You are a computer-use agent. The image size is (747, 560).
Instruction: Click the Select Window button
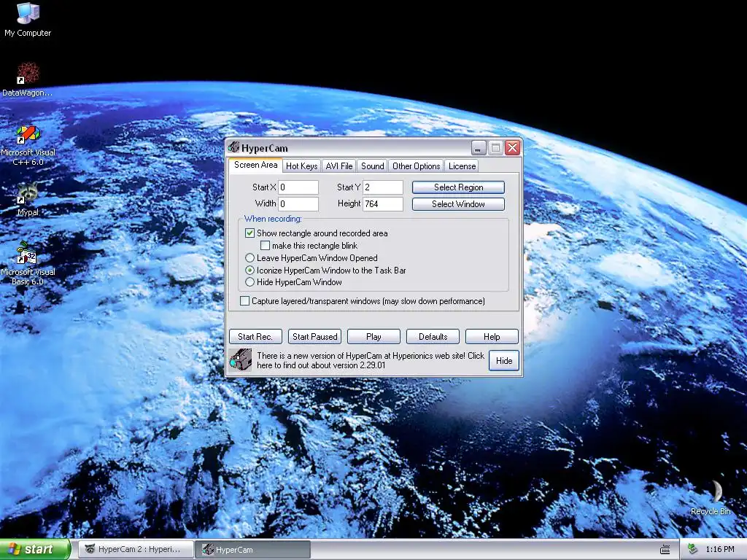click(458, 204)
